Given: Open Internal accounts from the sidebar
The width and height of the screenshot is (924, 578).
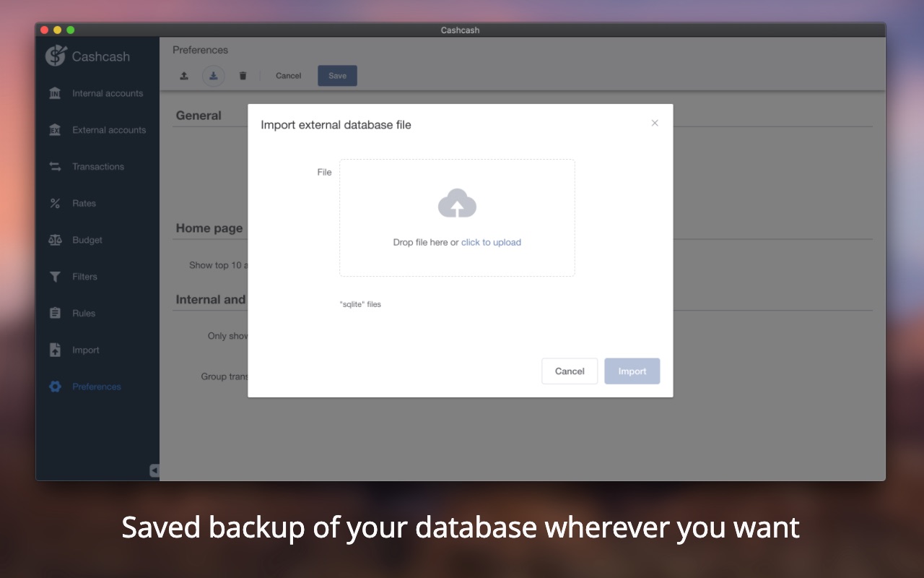Looking at the screenshot, I should click(97, 93).
